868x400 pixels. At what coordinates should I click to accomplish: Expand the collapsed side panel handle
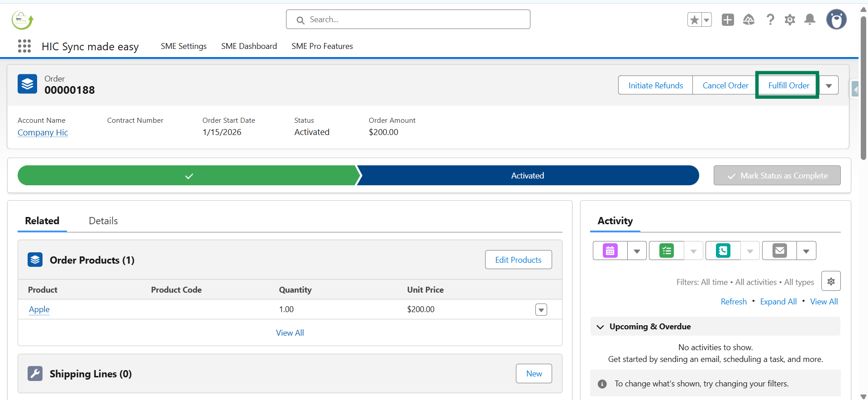click(855, 89)
